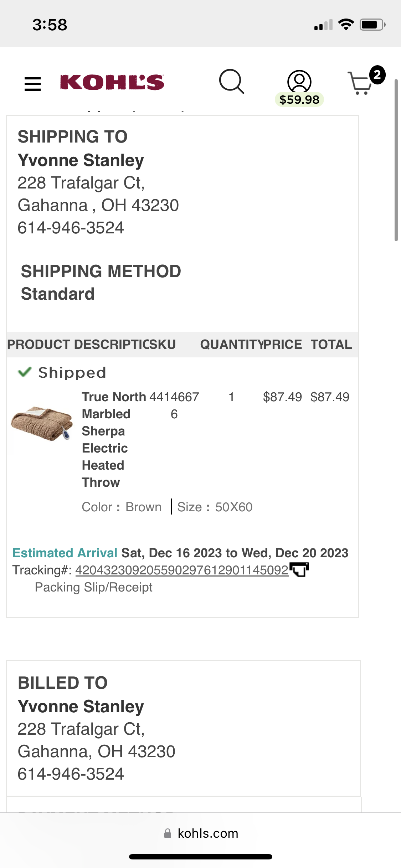Click the printer icon beside tracking number
The height and width of the screenshot is (868, 401).
(299, 569)
